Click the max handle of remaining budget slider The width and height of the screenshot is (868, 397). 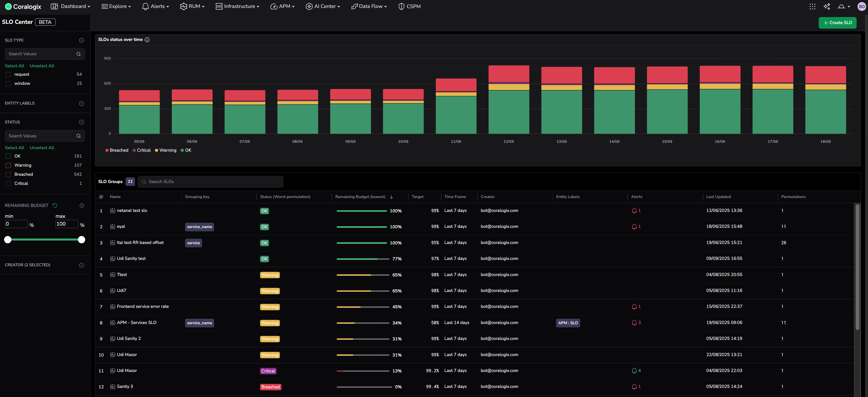click(81, 240)
